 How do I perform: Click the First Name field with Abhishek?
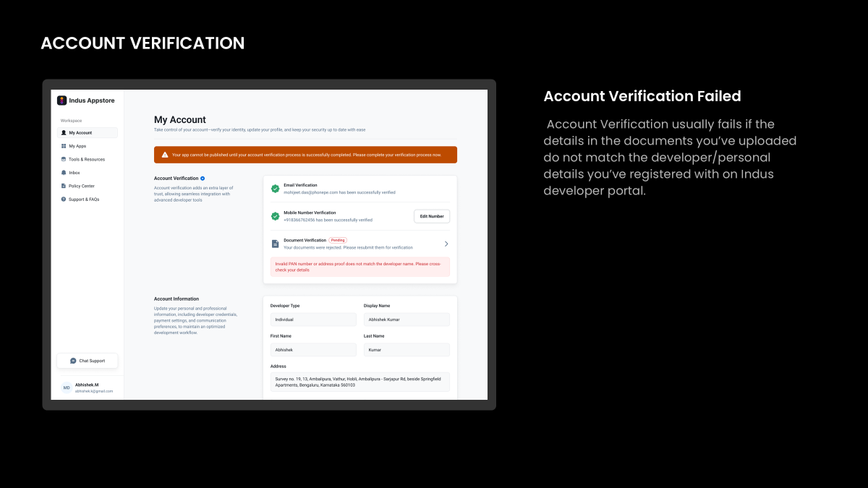tap(313, 349)
